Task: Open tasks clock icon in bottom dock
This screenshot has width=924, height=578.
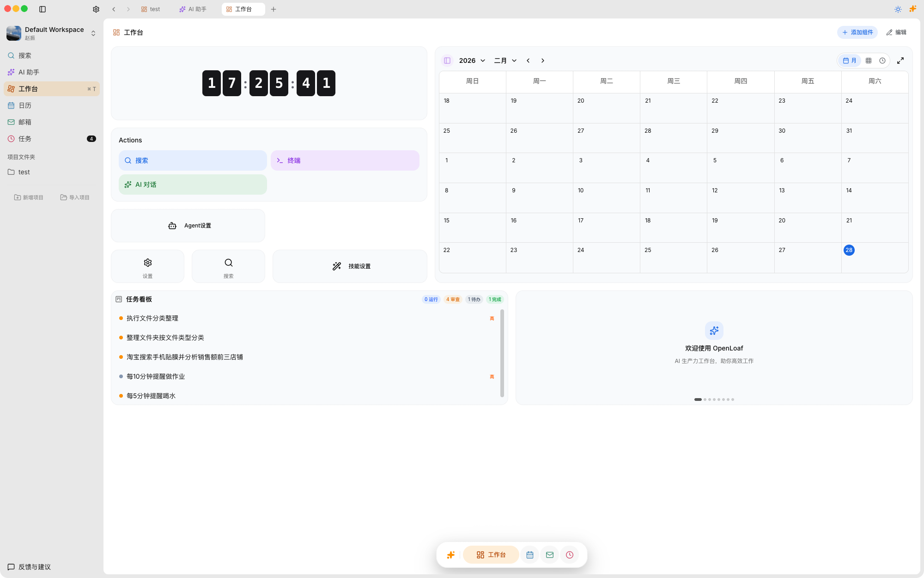Action: tap(570, 555)
